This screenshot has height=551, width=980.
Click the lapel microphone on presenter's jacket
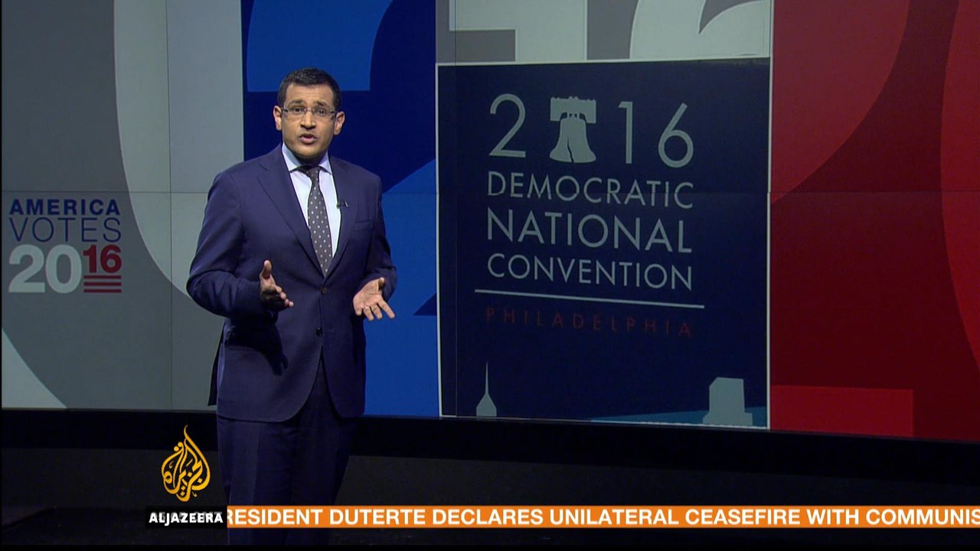pyautogui.click(x=341, y=204)
